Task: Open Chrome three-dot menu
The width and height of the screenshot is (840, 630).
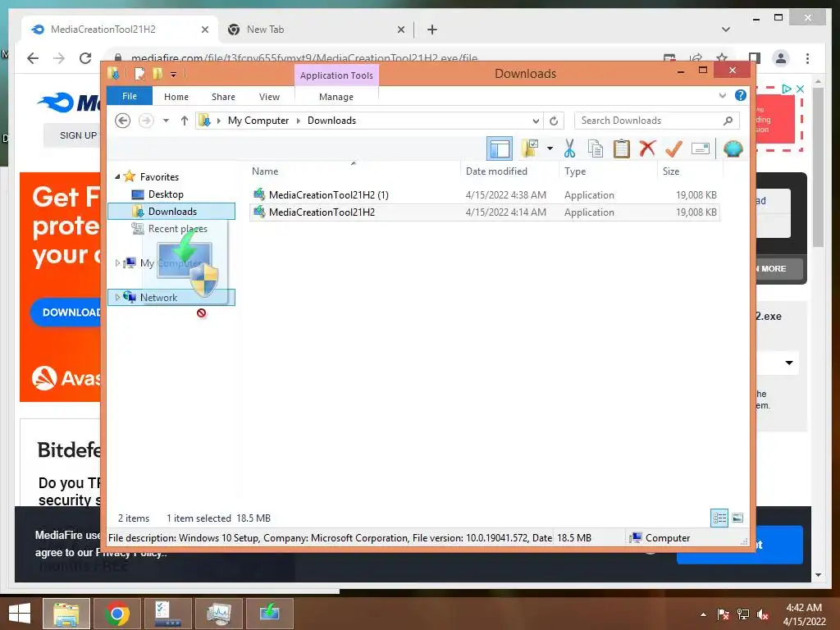Action: click(807, 58)
